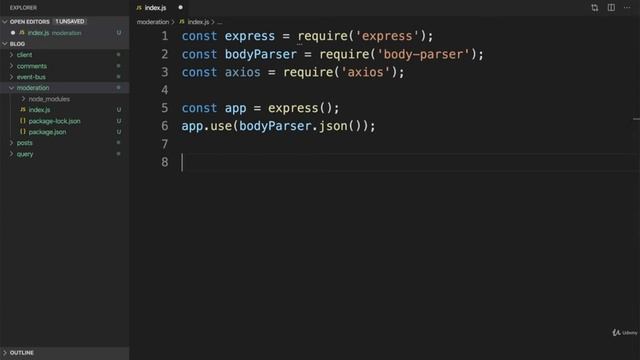Click the JS icon beside index.js in tree
The height and width of the screenshot is (360, 640).
coord(23,110)
